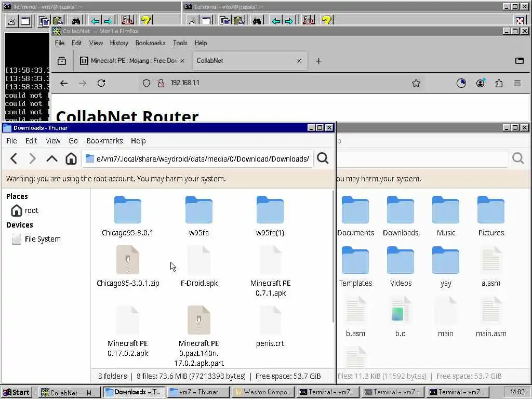This screenshot has width=532, height=399.
Task: Select the w95fa folder
Action: coord(199,216)
